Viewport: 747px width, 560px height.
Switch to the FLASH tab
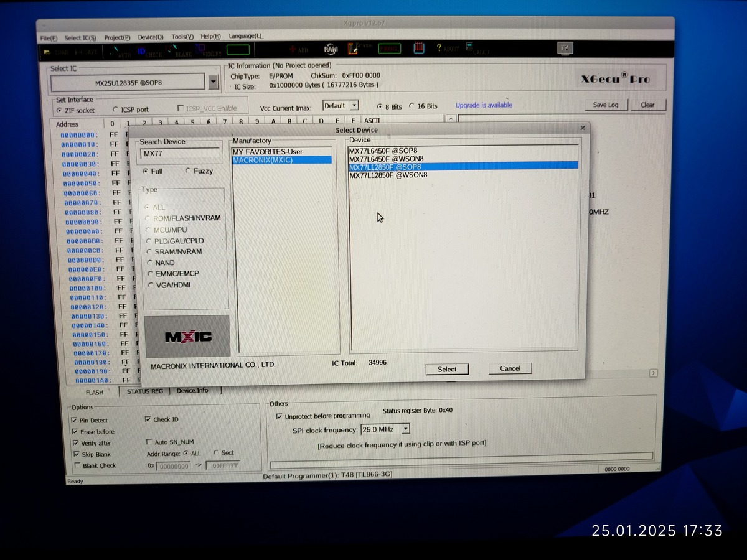(95, 393)
